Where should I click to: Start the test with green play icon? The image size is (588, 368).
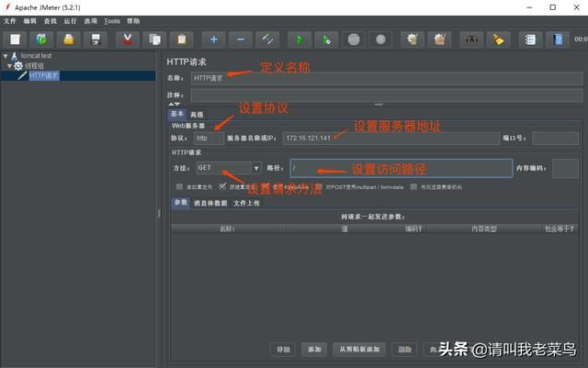click(x=300, y=39)
